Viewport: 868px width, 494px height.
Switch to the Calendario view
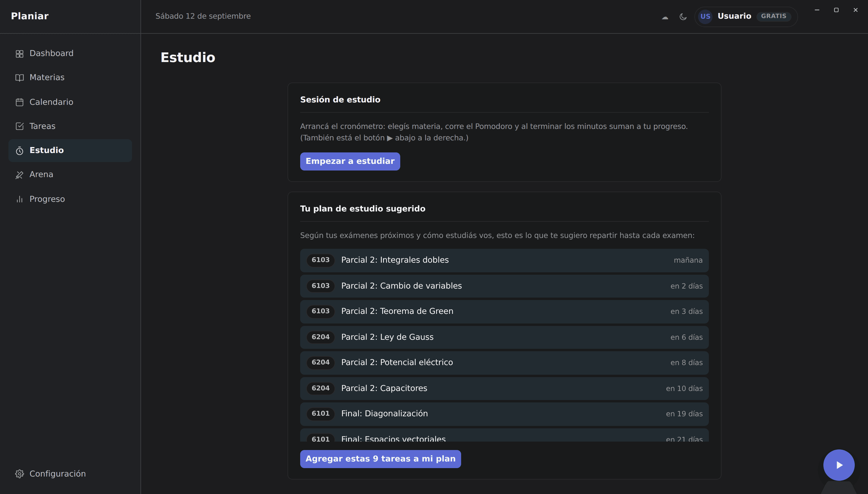click(70, 102)
